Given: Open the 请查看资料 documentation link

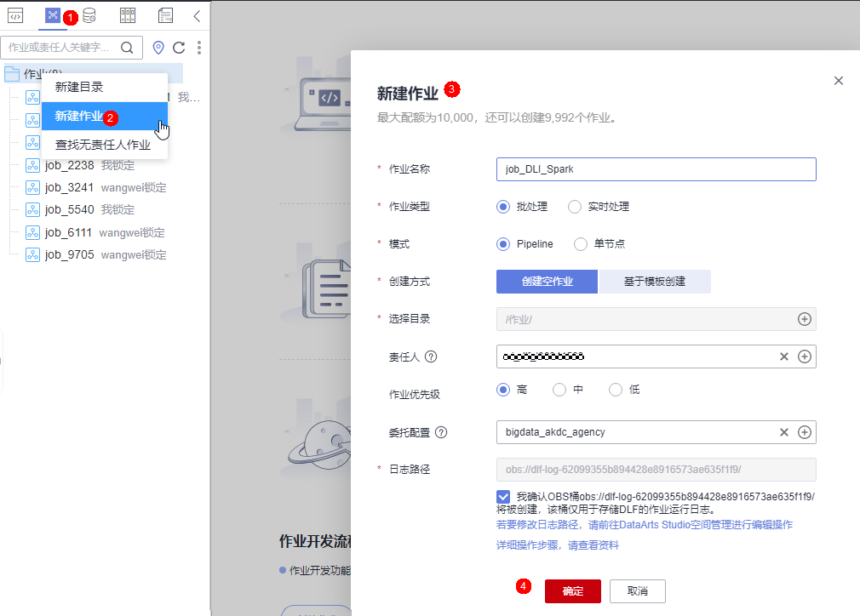Looking at the screenshot, I should point(596,545).
